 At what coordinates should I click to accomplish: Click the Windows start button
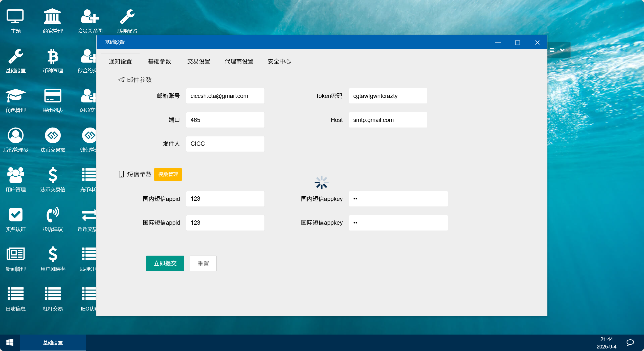coord(10,343)
